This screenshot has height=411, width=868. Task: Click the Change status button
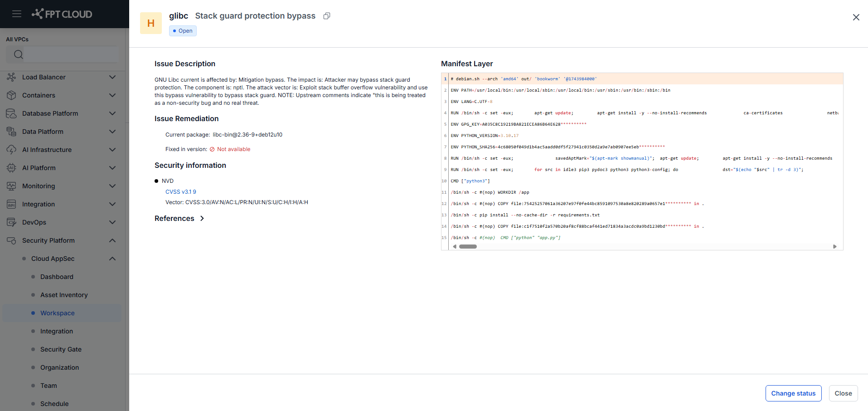point(793,393)
